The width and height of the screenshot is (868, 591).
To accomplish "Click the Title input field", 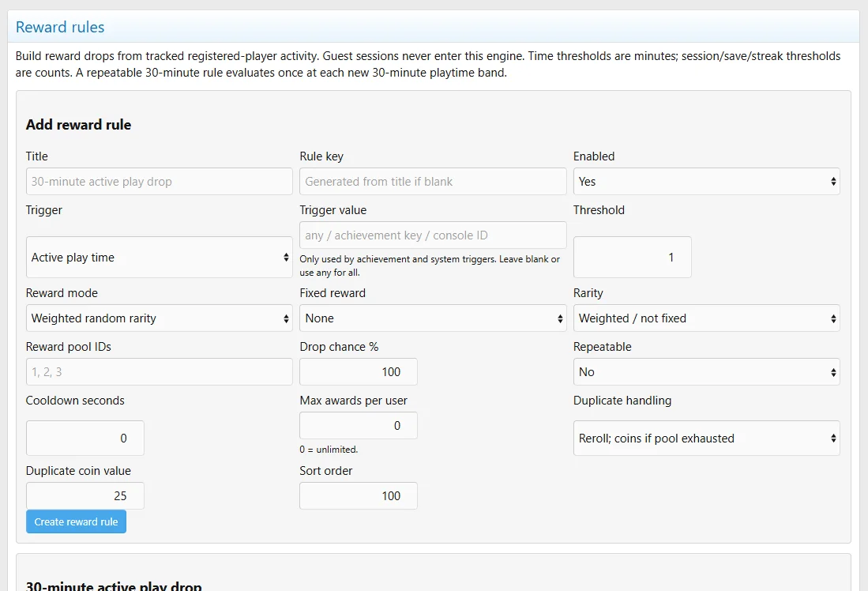I will (159, 181).
